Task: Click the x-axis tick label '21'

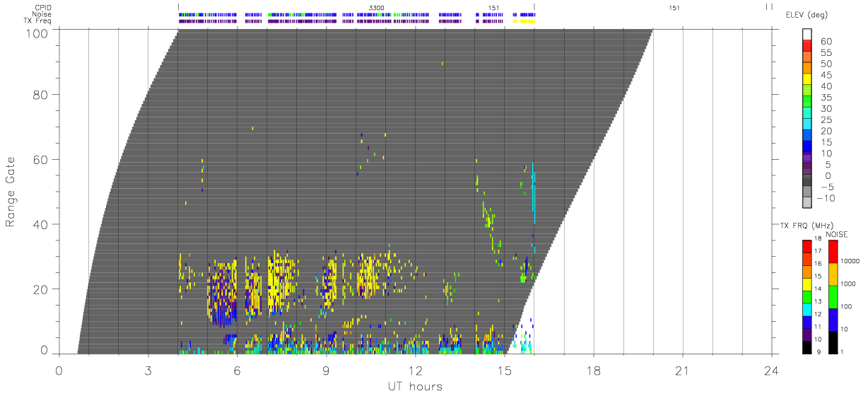Action: pyautogui.click(x=682, y=370)
